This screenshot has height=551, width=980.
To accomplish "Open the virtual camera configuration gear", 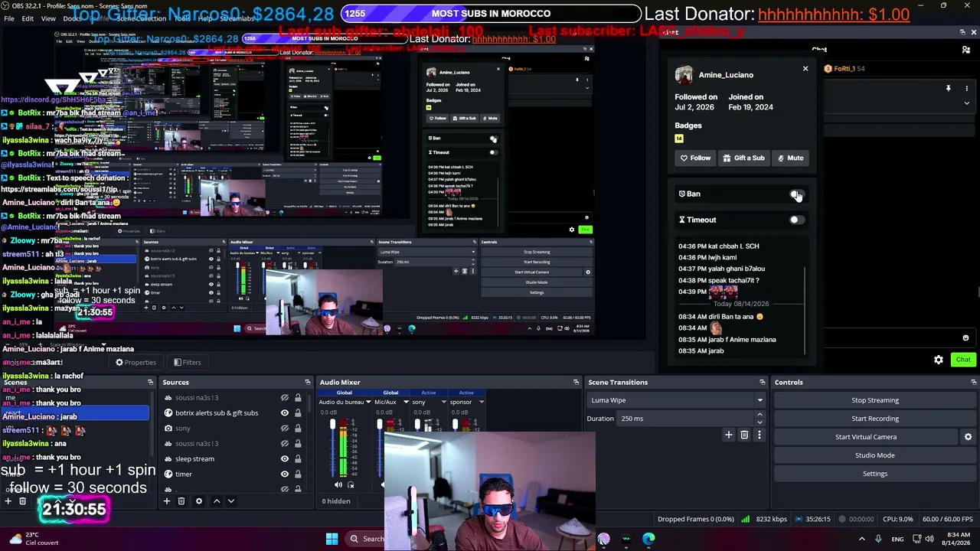I will 968,437.
